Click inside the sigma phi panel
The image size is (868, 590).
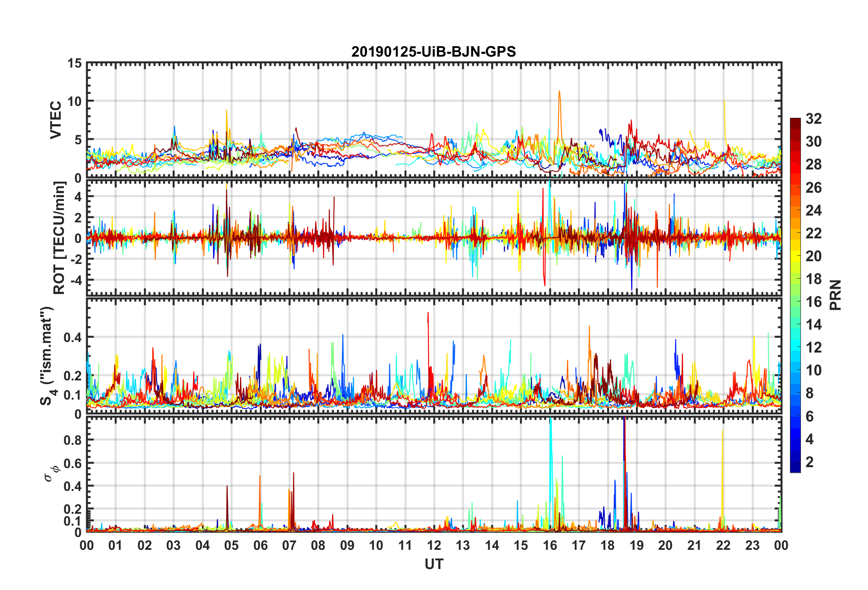pos(434,474)
